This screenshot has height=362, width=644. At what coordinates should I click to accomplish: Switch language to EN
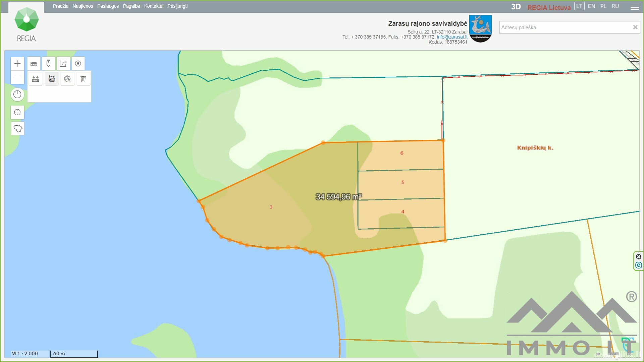coord(591,6)
